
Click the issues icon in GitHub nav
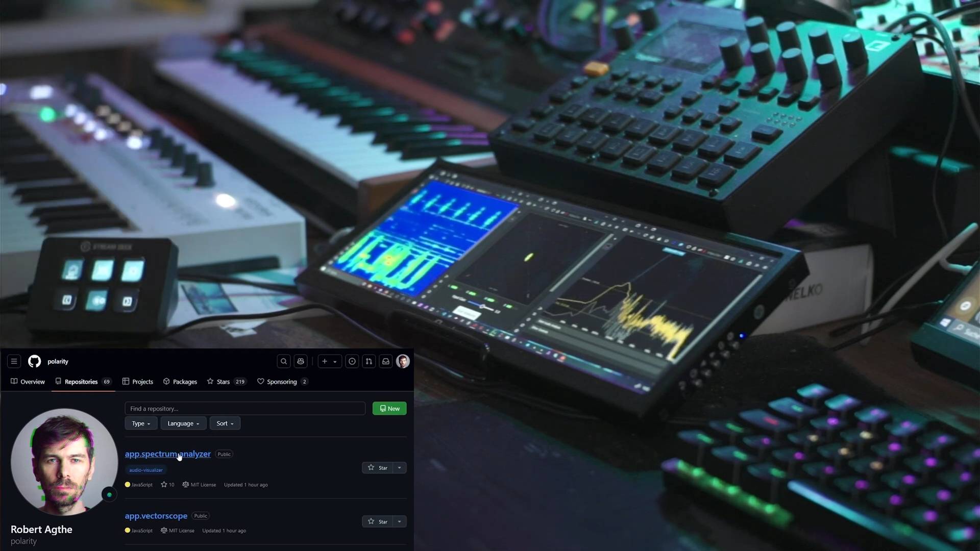(351, 361)
